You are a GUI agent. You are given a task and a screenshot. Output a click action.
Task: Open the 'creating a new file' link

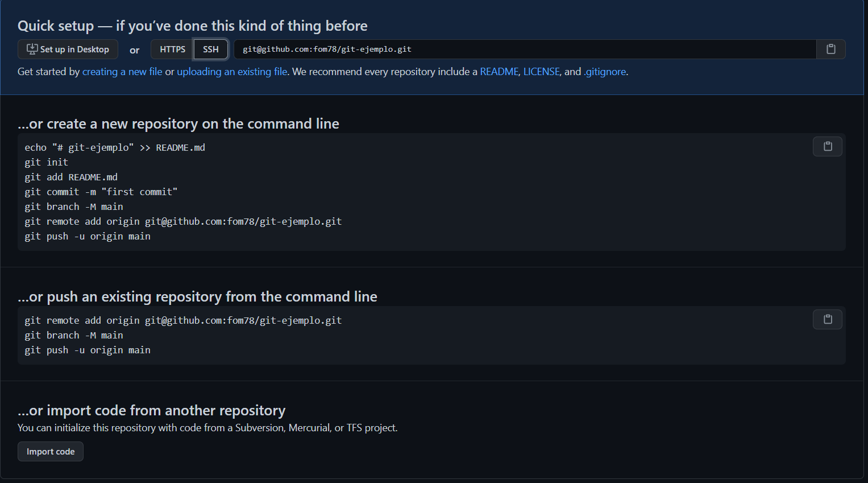click(x=122, y=72)
